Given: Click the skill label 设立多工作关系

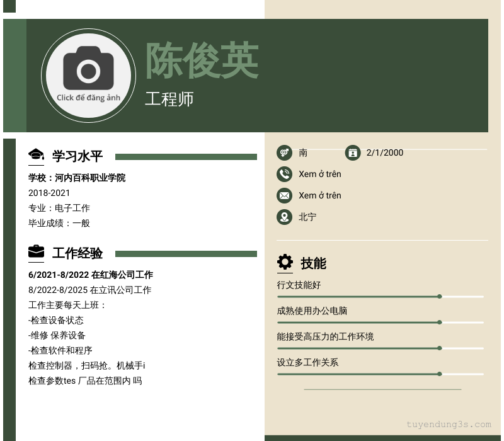Looking at the screenshot, I should tap(307, 363).
